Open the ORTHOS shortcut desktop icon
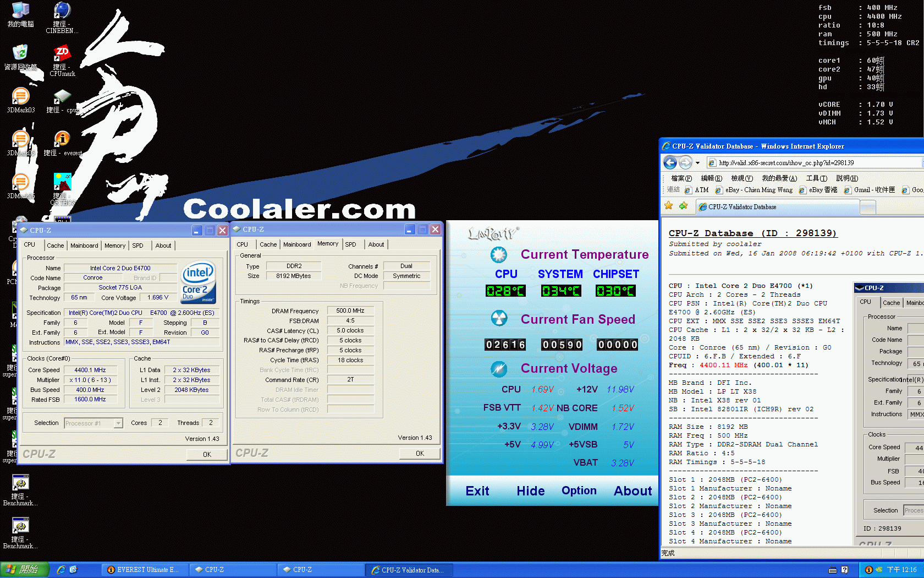The image size is (924, 578). coord(62,189)
